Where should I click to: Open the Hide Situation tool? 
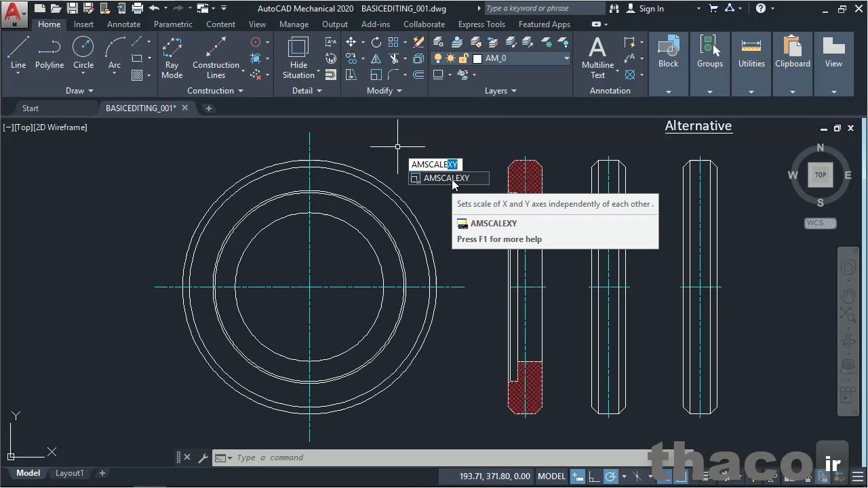(x=298, y=58)
